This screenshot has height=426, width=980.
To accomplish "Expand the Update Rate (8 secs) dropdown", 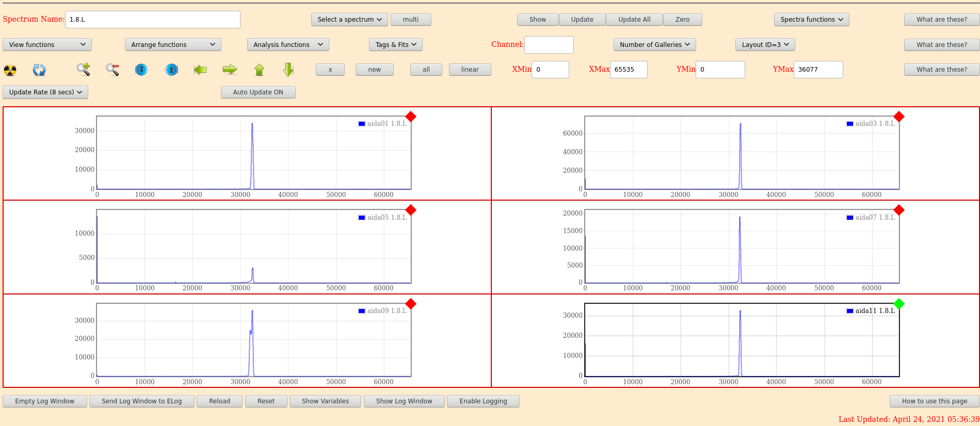I will coord(45,92).
